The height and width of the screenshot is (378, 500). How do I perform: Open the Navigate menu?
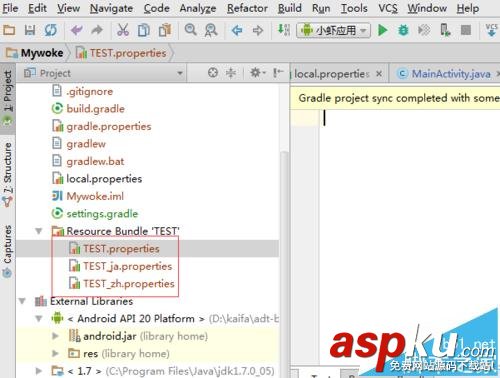pyautogui.click(x=111, y=8)
